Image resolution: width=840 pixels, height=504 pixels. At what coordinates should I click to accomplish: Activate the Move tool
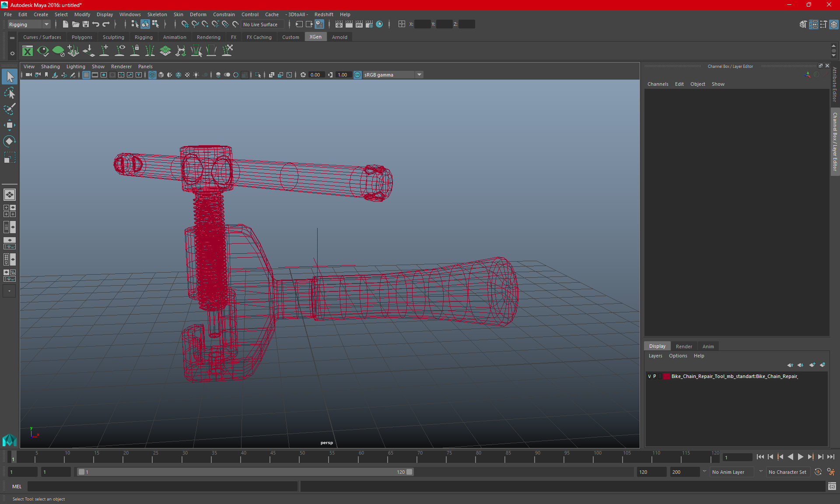coord(10,125)
